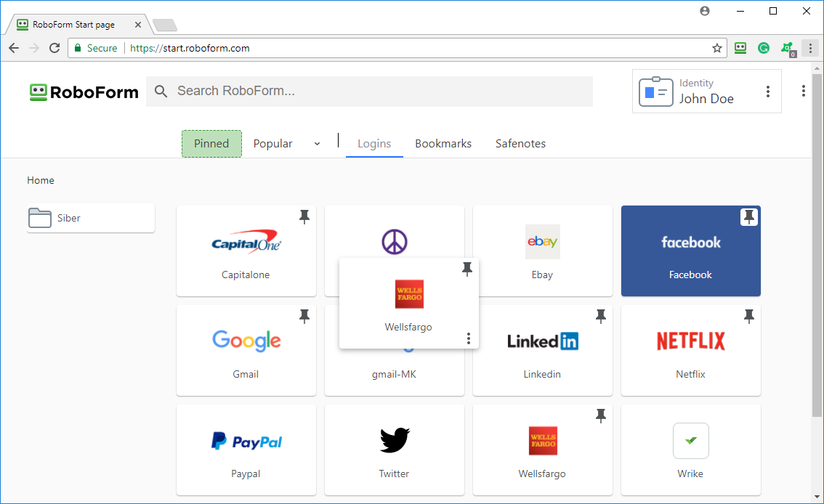Open the Chrome customize menu
The height and width of the screenshot is (504, 824).
click(810, 49)
